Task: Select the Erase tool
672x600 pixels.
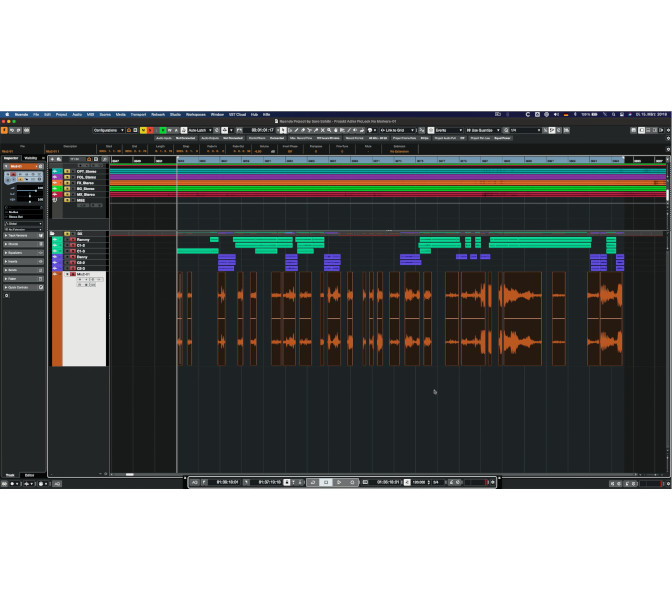Action: point(303,130)
